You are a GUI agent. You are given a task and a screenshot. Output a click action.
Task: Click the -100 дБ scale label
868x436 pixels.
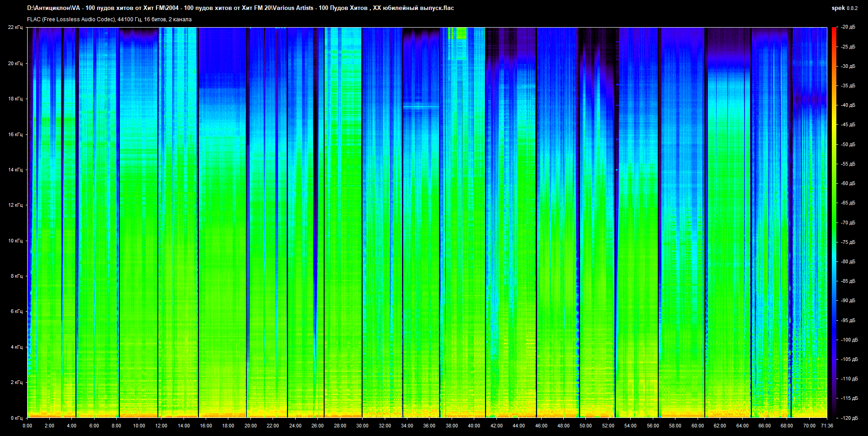pos(849,340)
